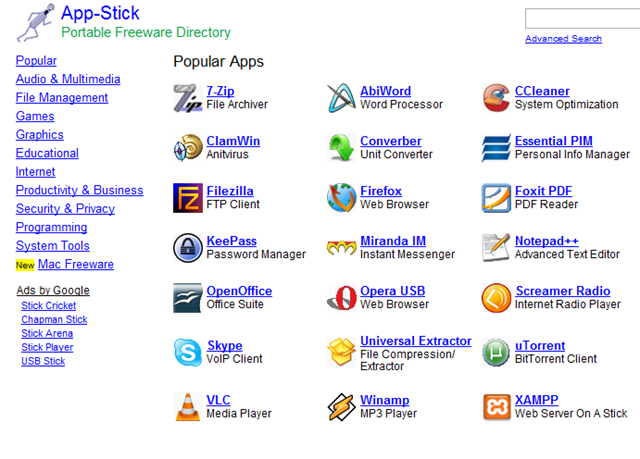The height and width of the screenshot is (459, 640).
Task: Click the search input field
Action: pyautogui.click(x=582, y=18)
